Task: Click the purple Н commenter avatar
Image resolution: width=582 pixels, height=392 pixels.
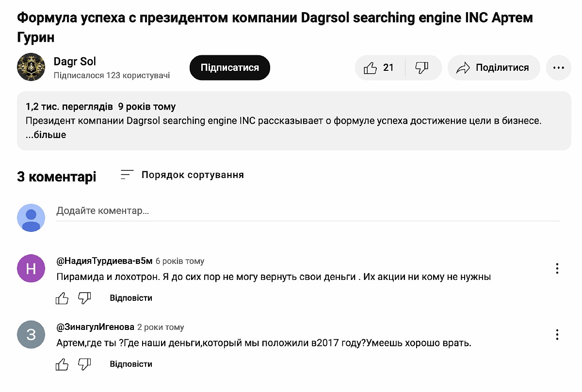Action: 31,268
